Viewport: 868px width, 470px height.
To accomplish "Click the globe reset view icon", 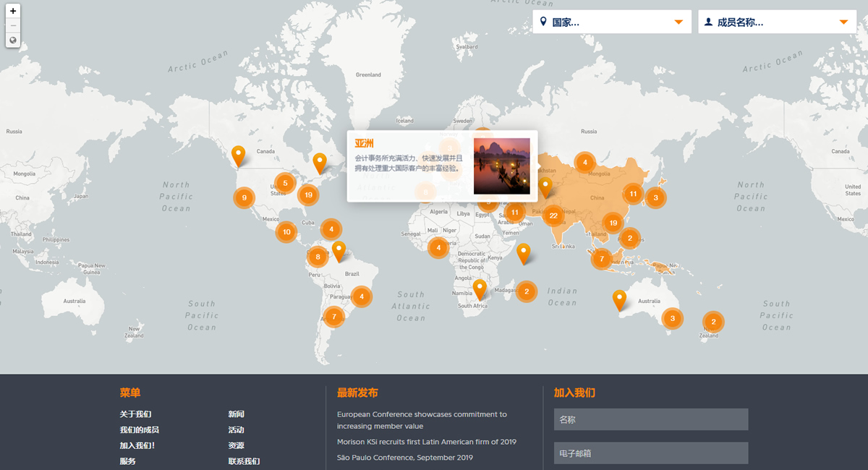I will point(13,40).
